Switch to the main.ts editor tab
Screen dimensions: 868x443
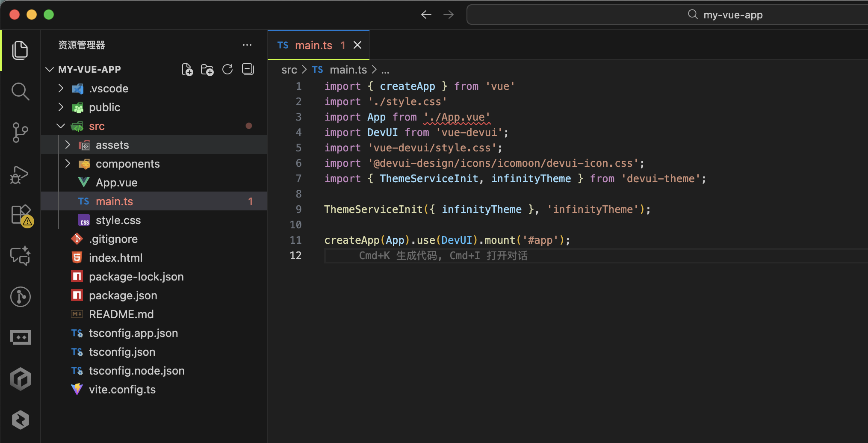319,45
